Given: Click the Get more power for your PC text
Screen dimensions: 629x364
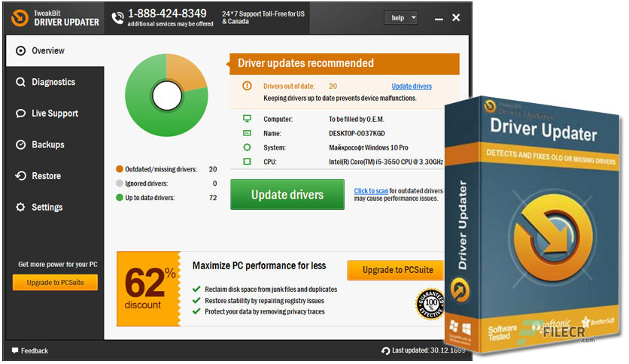Looking at the screenshot, I should pos(58,265).
